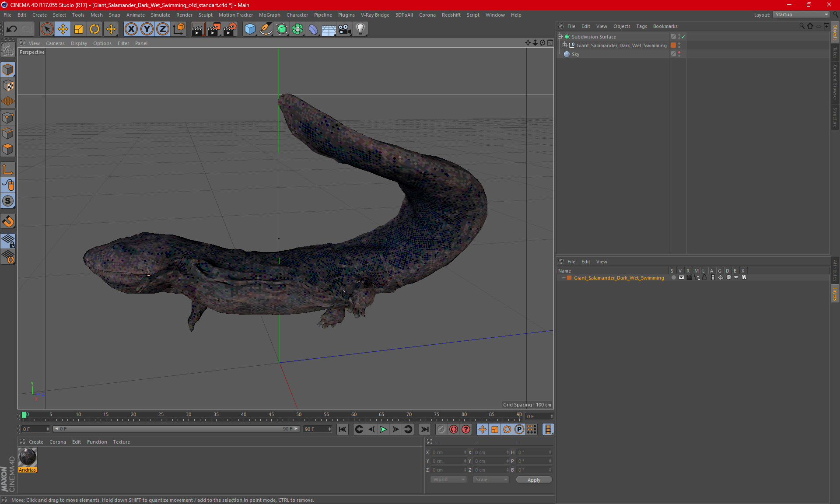Collapse the Subdivision Surface tree item
840x504 pixels.
pos(560,37)
